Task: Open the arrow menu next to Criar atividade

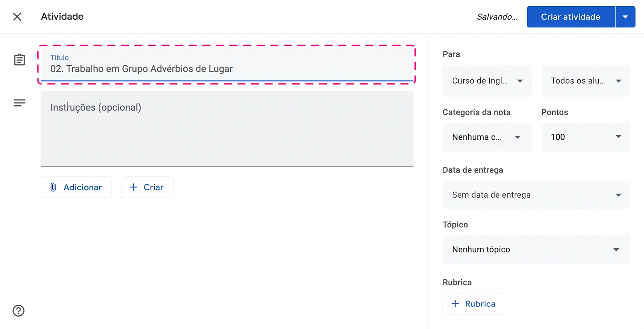Action: pos(625,17)
